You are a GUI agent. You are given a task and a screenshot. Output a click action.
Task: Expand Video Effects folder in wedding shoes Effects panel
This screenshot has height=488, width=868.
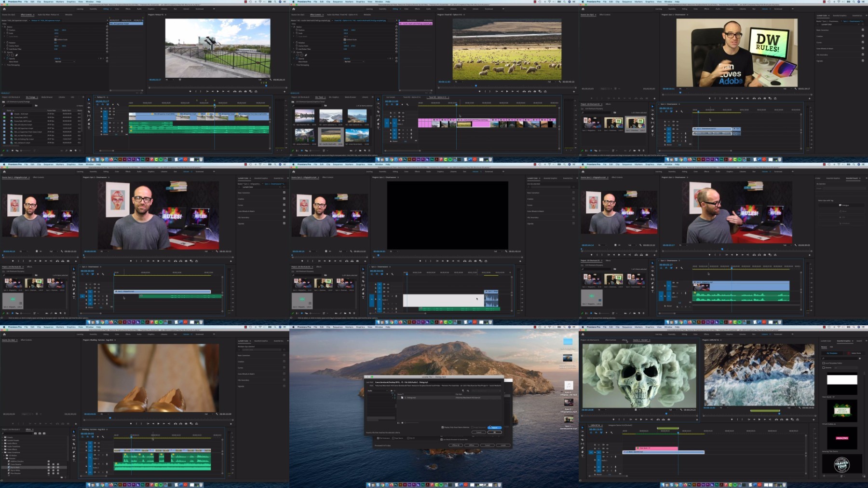2,449
